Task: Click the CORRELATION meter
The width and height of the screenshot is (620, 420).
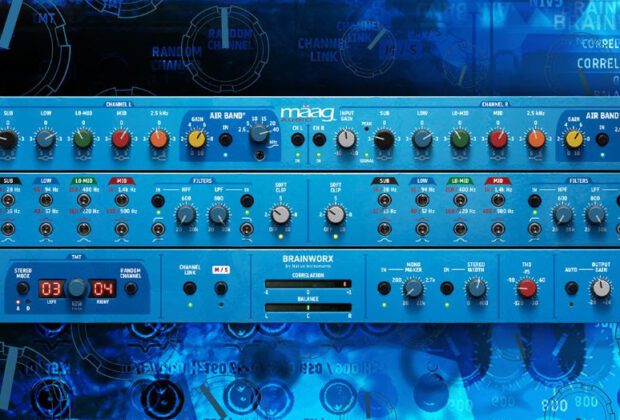Action: (x=308, y=284)
